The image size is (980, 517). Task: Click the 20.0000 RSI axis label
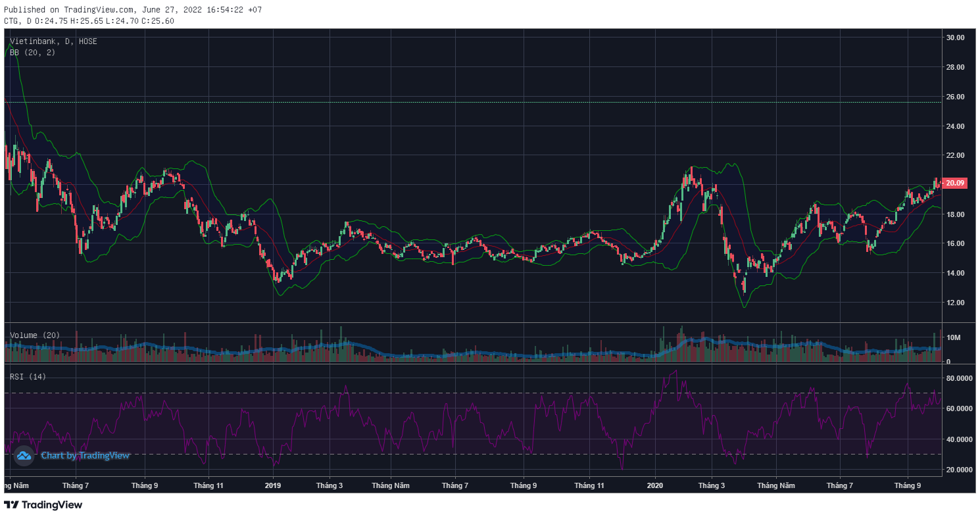point(960,470)
